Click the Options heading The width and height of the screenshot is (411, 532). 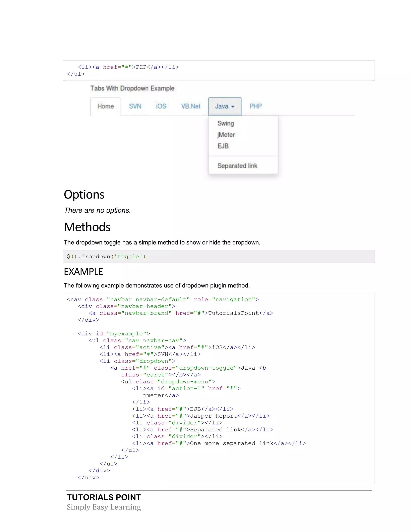click(x=84, y=195)
